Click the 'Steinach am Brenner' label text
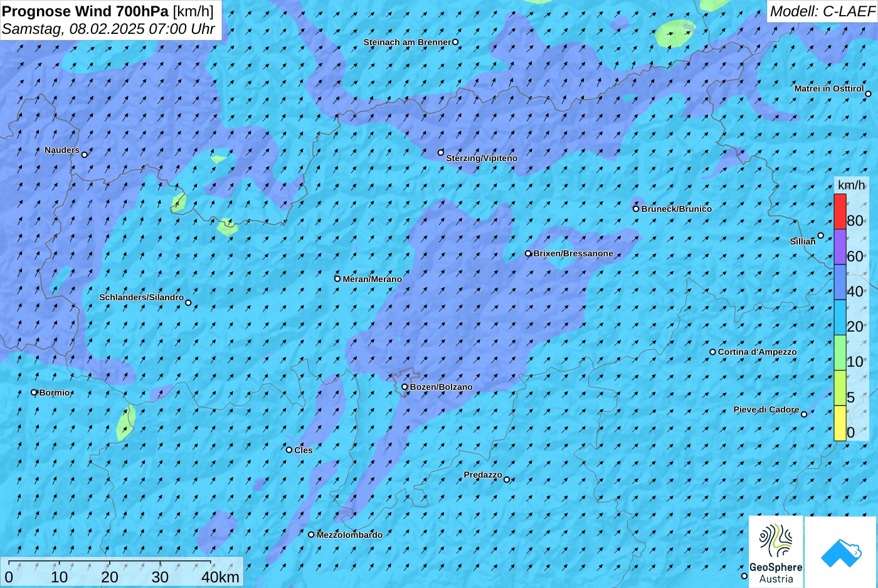This screenshot has height=588, width=878. (407, 42)
